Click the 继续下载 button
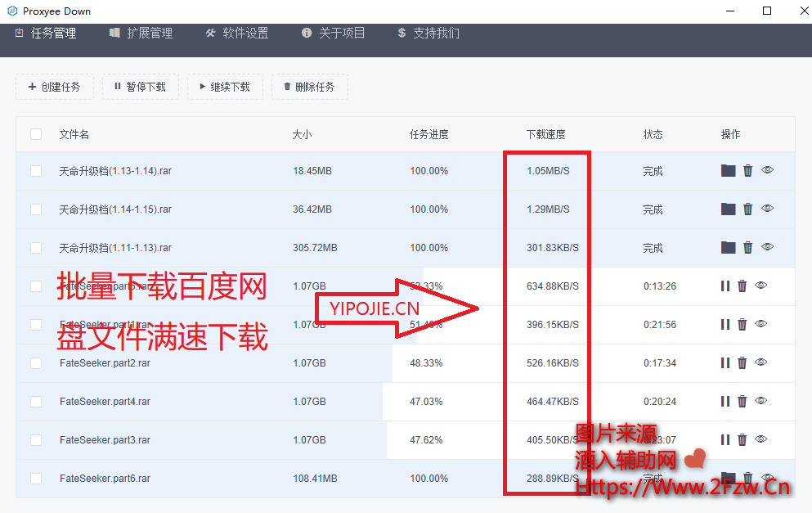 click(x=224, y=87)
